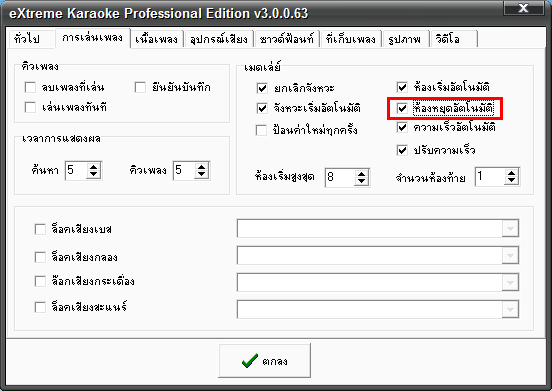Switch to the ที่เก็บเพลง tab
This screenshot has width=552, height=391.
tap(351, 39)
